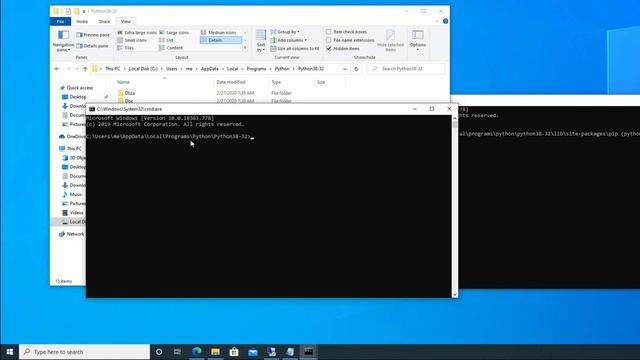
Task: Click cmd.exe title bar icon
Action: point(92,109)
